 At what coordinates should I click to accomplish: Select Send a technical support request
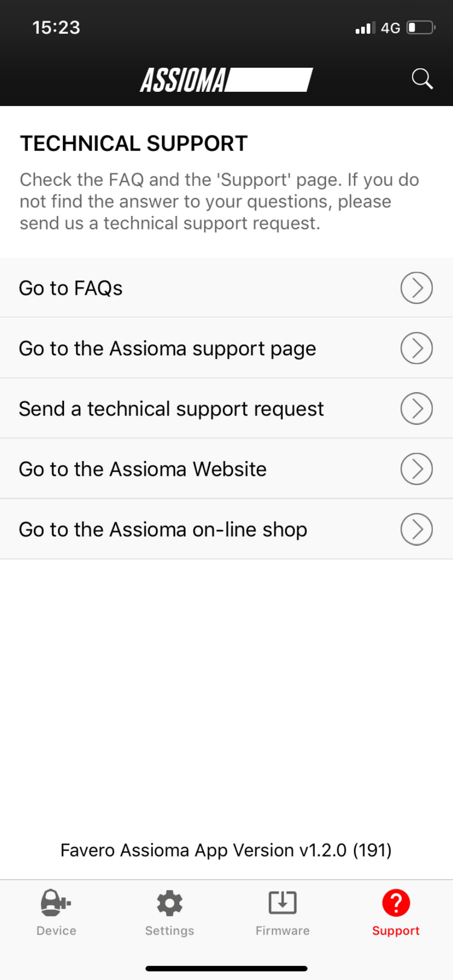171,408
